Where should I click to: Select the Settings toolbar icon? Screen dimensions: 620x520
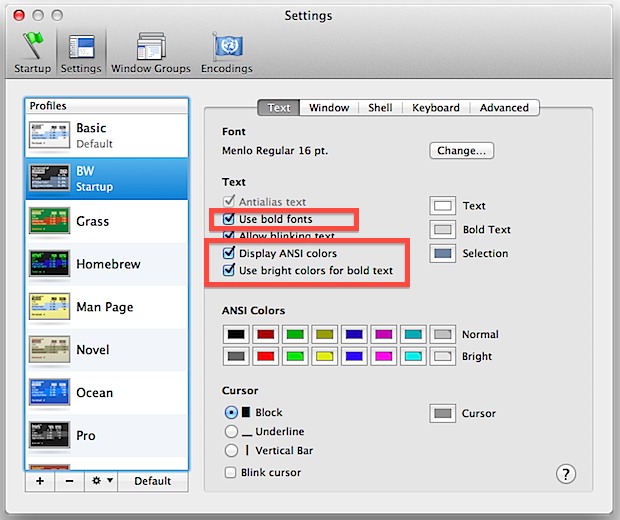tap(81, 53)
